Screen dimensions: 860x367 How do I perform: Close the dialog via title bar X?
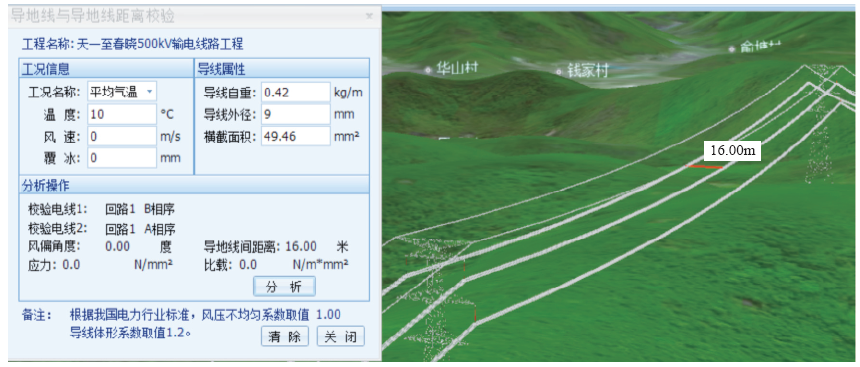tap(370, 16)
